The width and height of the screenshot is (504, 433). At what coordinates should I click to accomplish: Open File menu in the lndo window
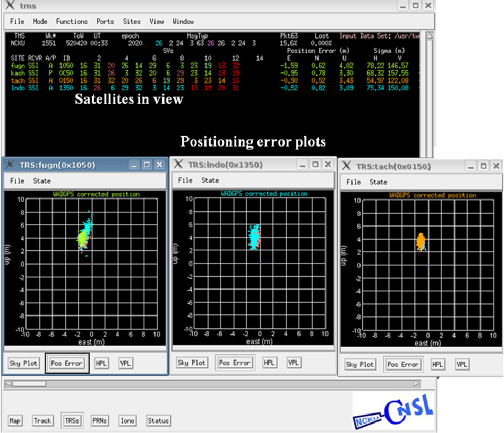click(x=185, y=180)
